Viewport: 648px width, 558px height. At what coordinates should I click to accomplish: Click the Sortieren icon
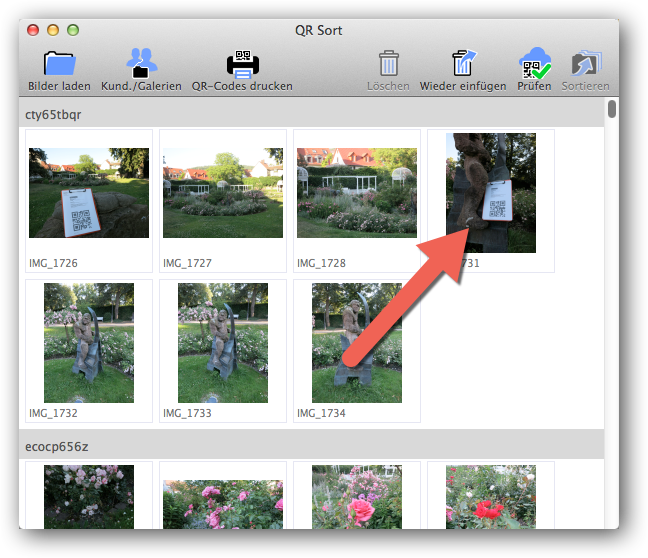(586, 63)
